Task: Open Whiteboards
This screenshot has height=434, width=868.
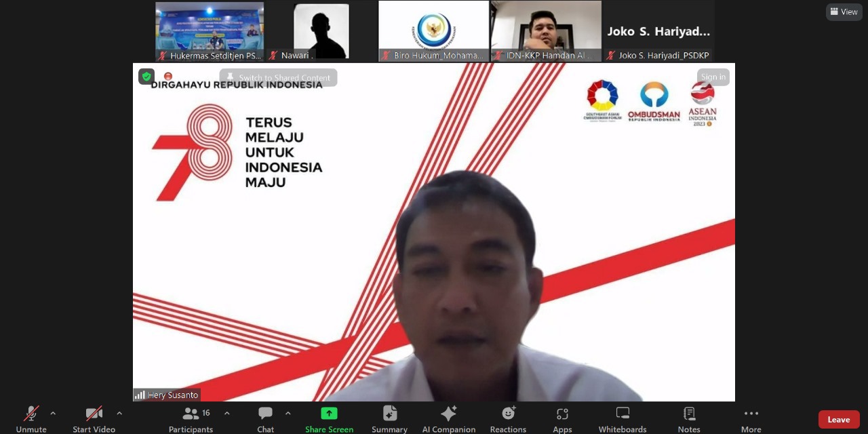Action: 623,419
